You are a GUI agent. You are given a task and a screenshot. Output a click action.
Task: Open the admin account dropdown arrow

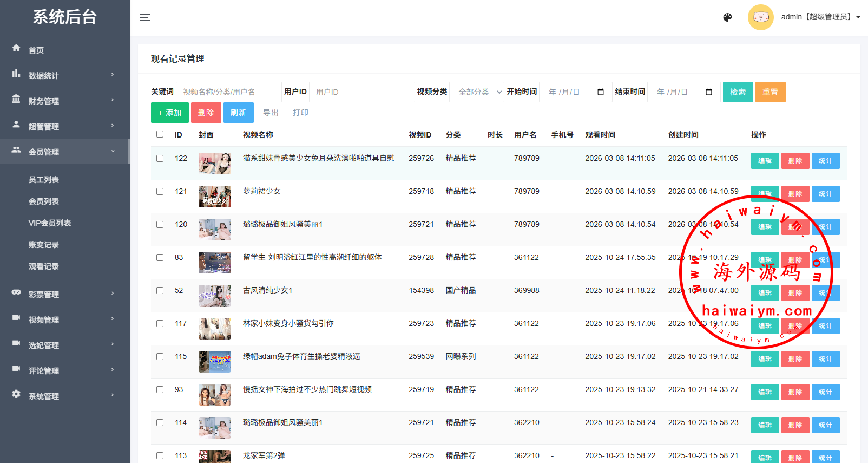(x=858, y=17)
